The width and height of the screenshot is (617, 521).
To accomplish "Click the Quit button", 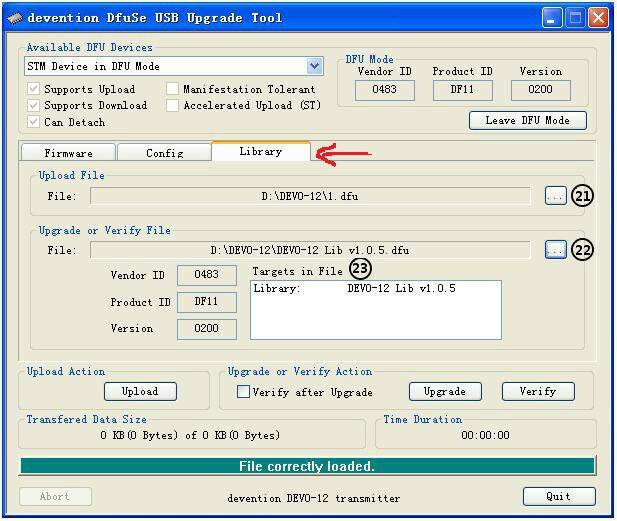I will tap(559, 497).
